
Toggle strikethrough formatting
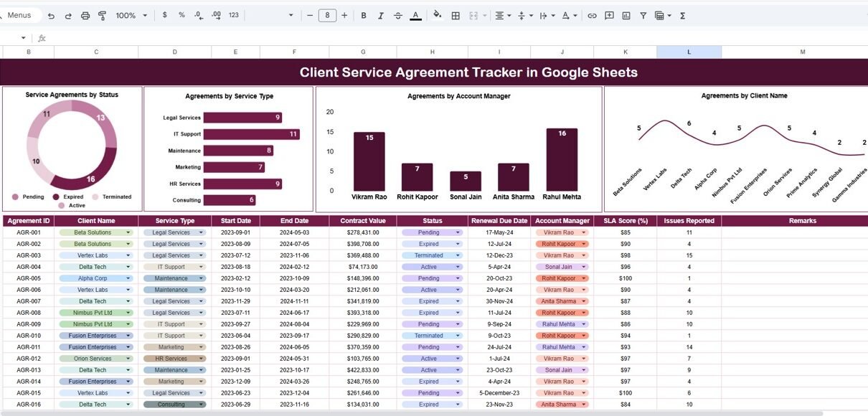click(x=398, y=15)
